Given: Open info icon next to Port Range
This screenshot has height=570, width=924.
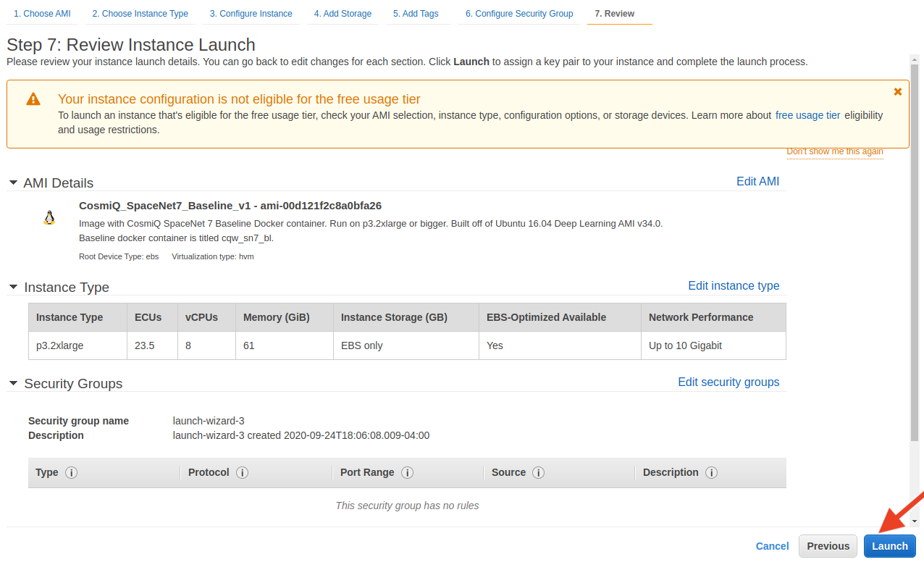Looking at the screenshot, I should (408, 472).
